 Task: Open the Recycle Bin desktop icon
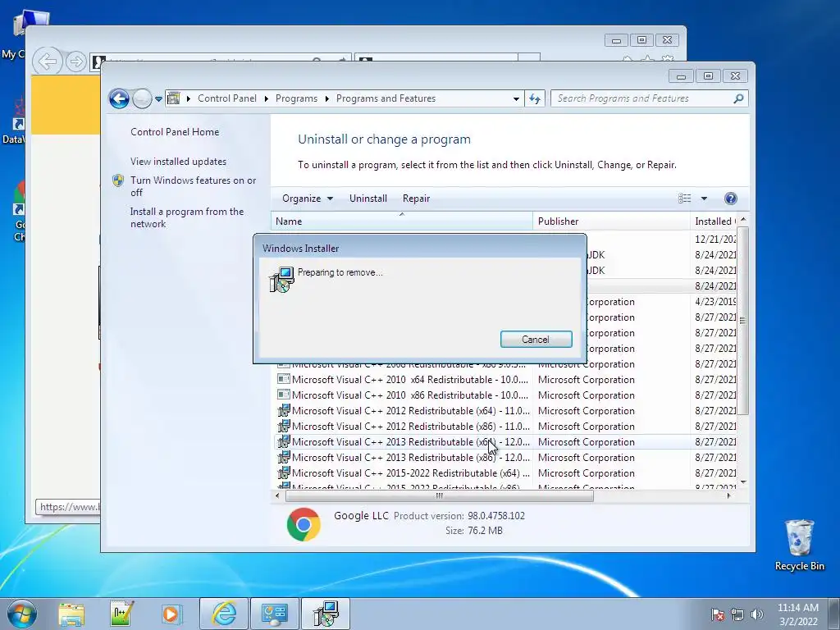pos(799,545)
